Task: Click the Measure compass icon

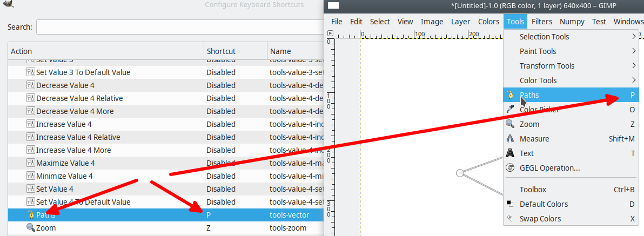Action: (509, 139)
